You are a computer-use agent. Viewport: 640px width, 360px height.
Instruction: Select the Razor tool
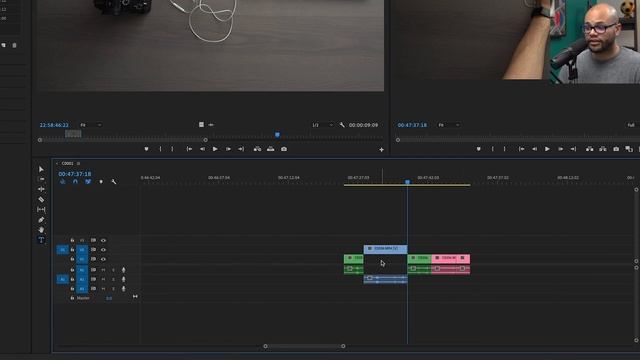coord(41,200)
